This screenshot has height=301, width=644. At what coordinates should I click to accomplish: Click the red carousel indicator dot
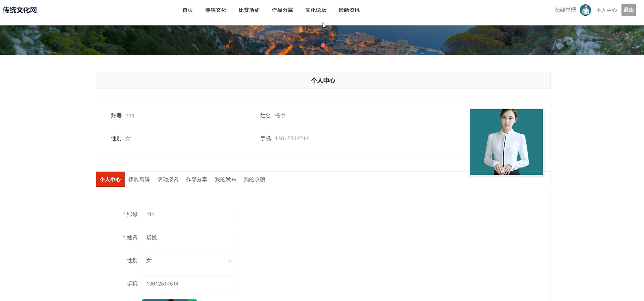[x=323, y=45]
